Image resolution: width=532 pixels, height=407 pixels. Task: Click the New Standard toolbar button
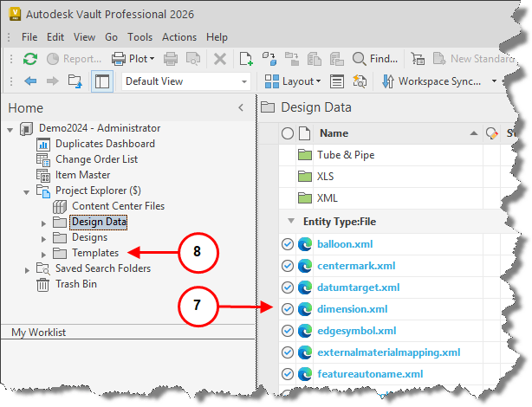tap(474, 59)
